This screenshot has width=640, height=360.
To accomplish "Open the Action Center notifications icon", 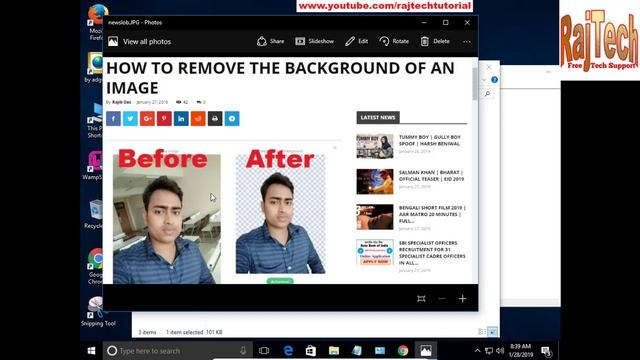I will pyautogui.click(x=546, y=351).
